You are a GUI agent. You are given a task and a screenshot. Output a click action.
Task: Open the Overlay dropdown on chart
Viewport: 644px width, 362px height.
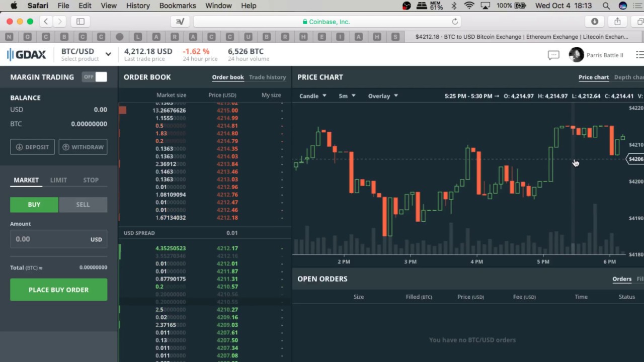383,96
